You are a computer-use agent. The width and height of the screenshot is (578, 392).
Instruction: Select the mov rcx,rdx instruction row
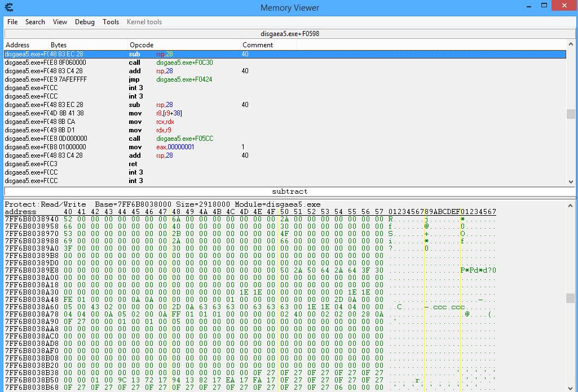(x=285, y=122)
